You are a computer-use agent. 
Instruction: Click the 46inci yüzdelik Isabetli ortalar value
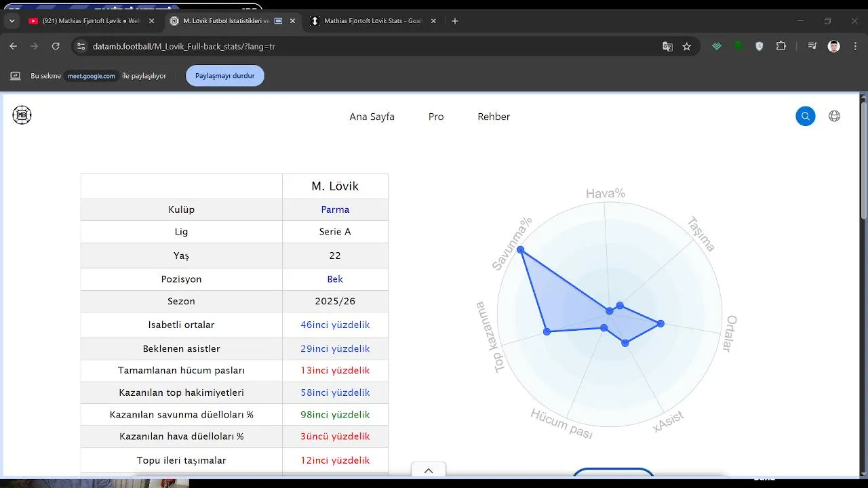click(335, 325)
